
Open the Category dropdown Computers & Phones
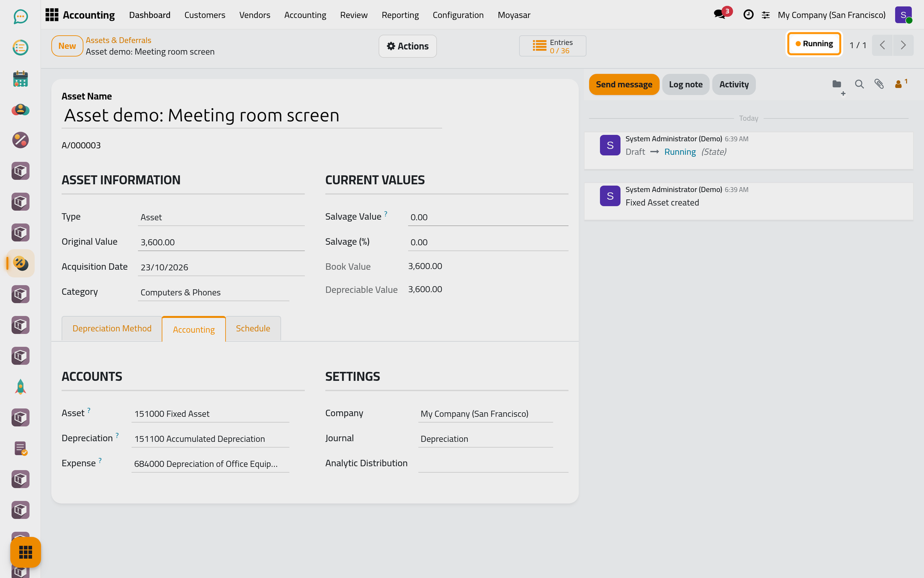[213, 292]
